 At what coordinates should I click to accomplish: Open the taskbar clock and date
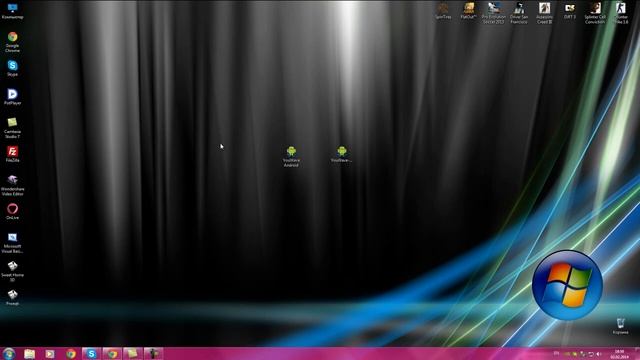[620, 354]
